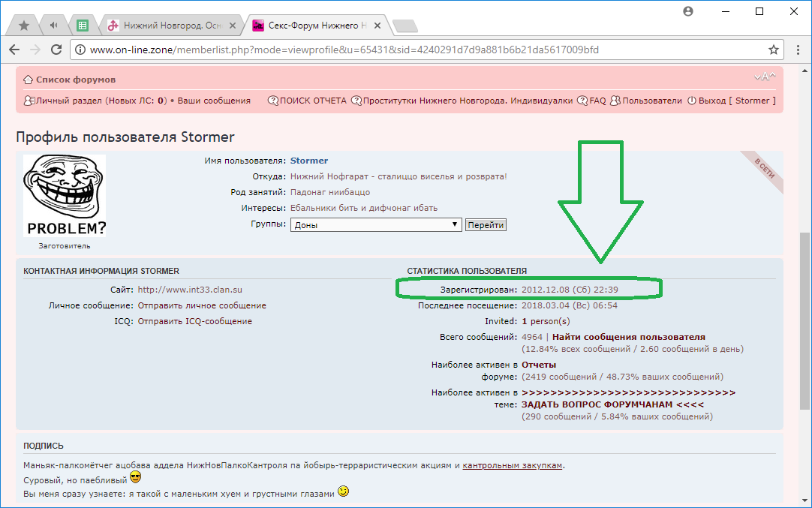The image size is (812, 508).
Task: Switch to the pinned speaker icon tab
Action: click(53, 26)
